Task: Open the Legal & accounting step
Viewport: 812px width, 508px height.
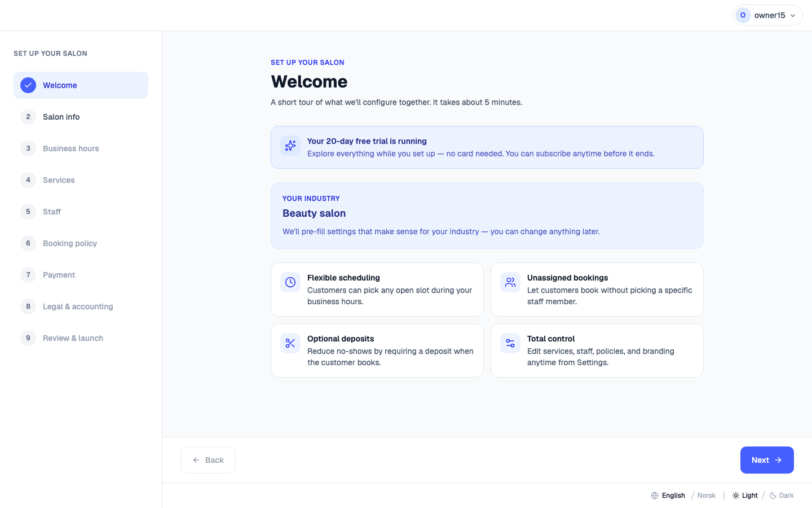Action: (81, 306)
